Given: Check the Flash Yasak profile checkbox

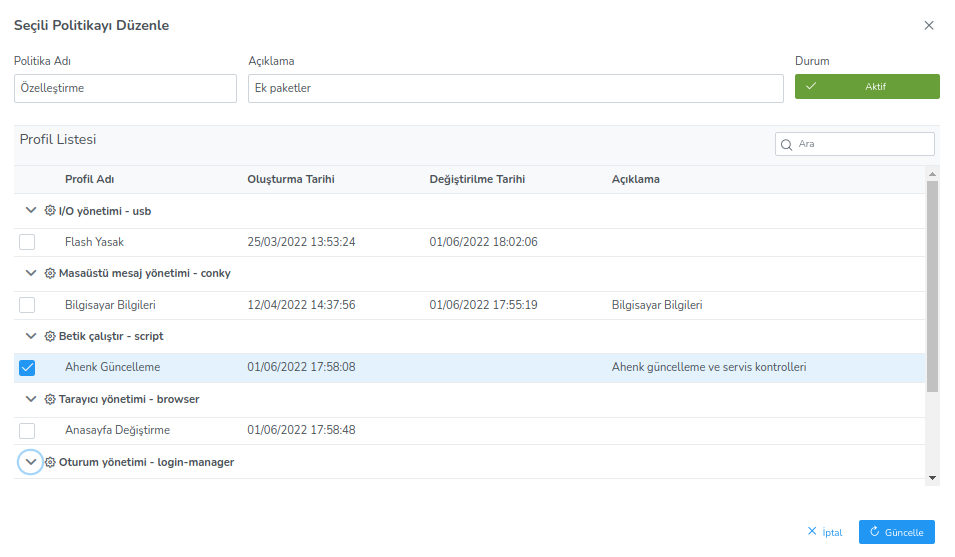Looking at the screenshot, I should point(27,242).
